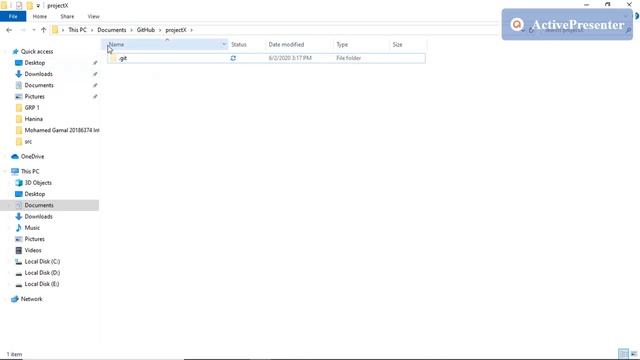Open the Mohamed Gamal folder in sidebar

pos(61,130)
